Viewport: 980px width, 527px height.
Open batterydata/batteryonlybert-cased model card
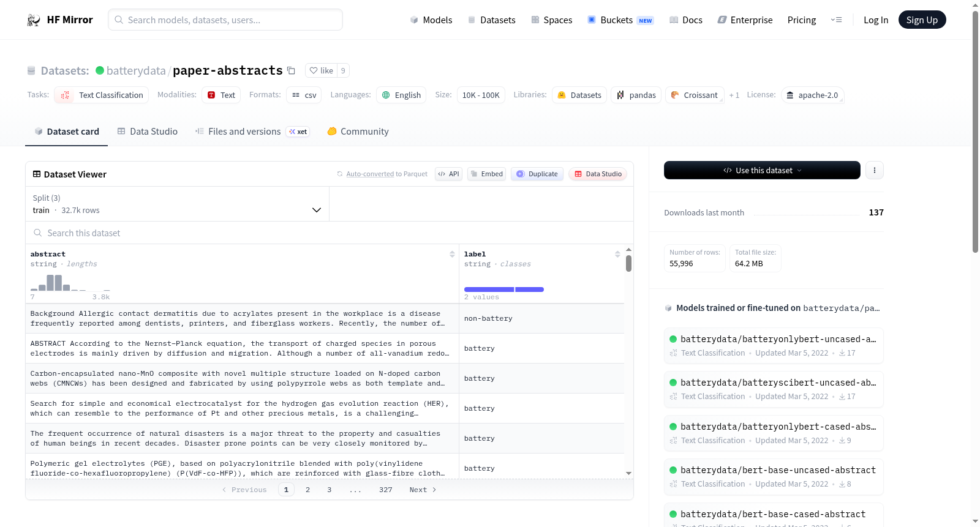pos(774,433)
